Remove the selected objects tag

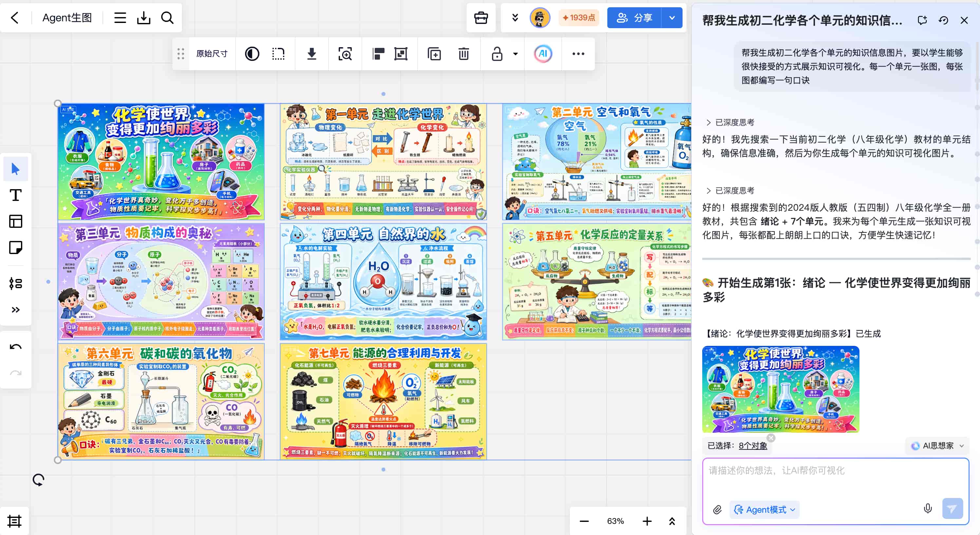(x=771, y=438)
